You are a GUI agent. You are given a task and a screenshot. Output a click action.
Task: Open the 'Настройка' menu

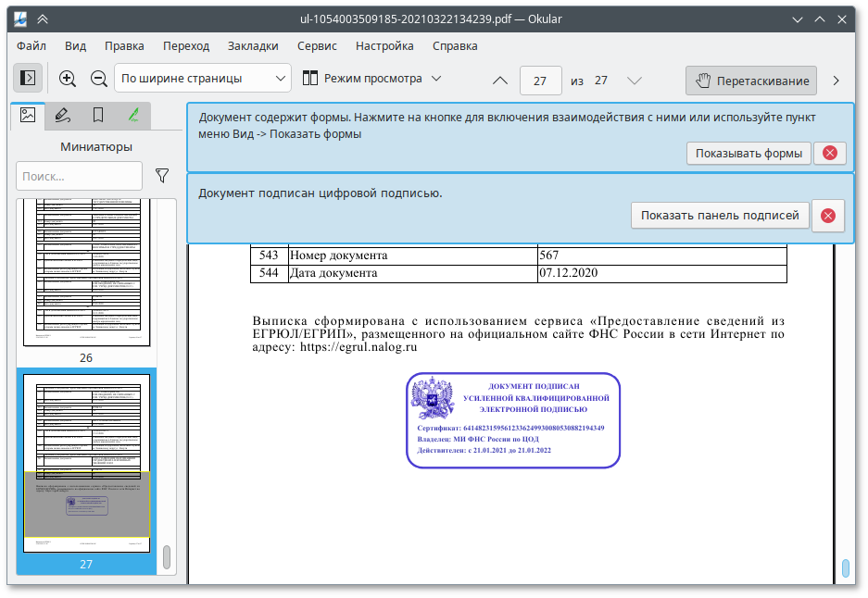tap(384, 45)
